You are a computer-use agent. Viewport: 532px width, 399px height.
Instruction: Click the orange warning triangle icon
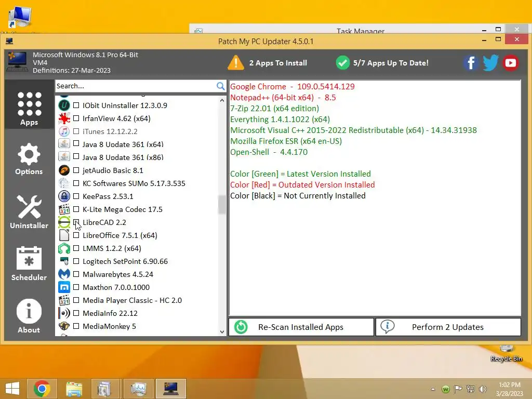(236, 63)
